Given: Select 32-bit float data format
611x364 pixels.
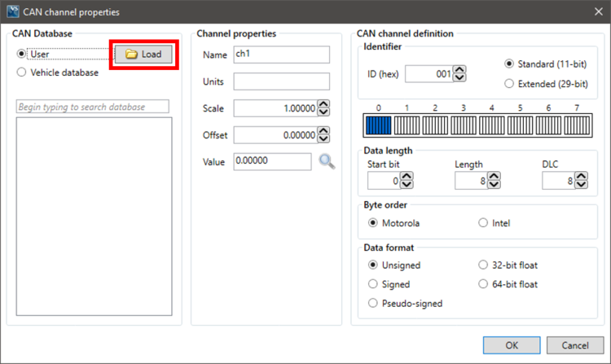Looking at the screenshot, I should pos(483,265).
